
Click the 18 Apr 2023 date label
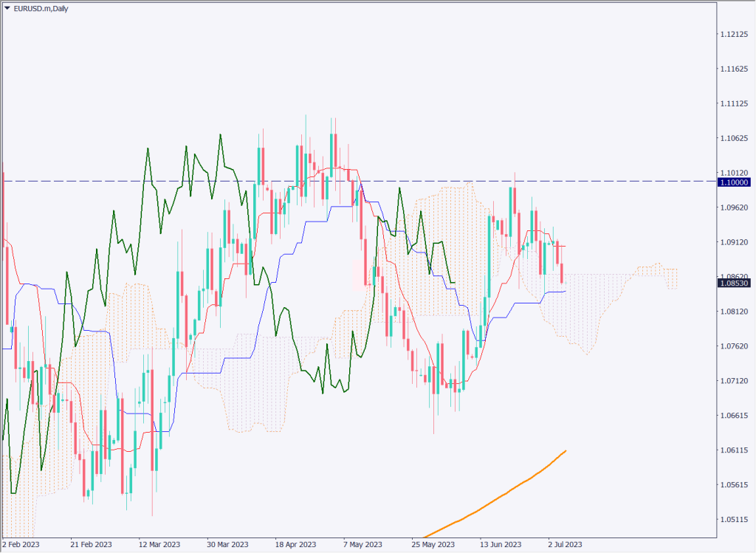[295, 544]
